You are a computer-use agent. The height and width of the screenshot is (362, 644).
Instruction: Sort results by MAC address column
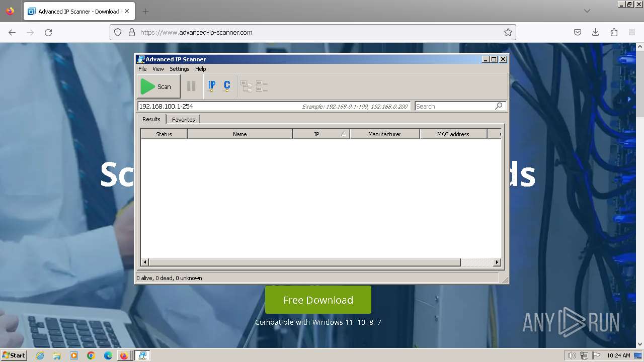point(453,134)
